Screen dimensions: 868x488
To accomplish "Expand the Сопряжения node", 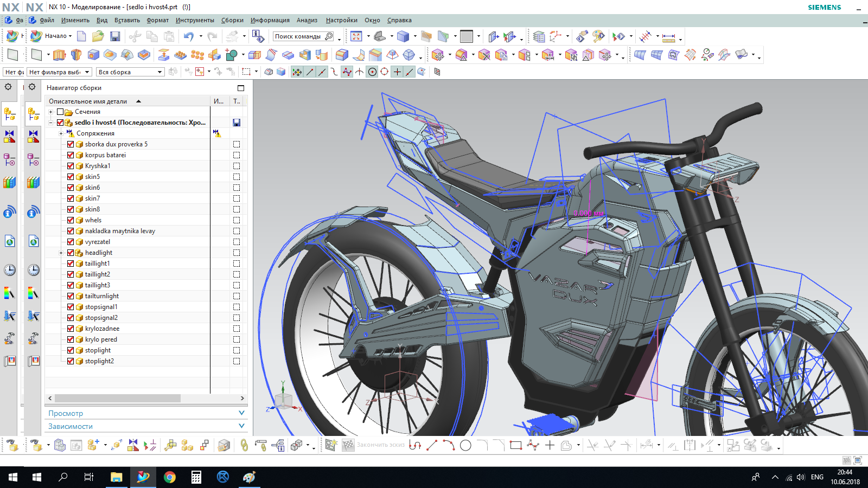I will [x=61, y=133].
